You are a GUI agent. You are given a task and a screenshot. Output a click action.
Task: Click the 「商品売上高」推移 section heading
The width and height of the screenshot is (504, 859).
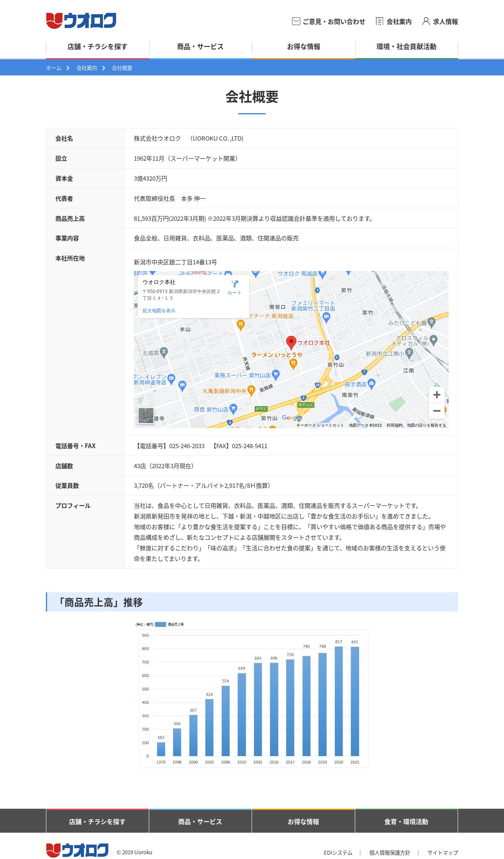point(100,602)
